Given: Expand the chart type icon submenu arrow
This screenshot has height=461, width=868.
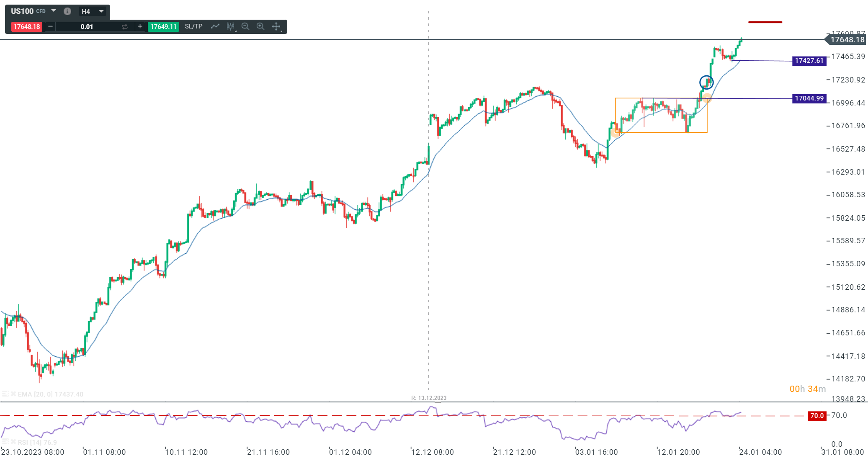Looking at the screenshot, I should click(235, 32).
